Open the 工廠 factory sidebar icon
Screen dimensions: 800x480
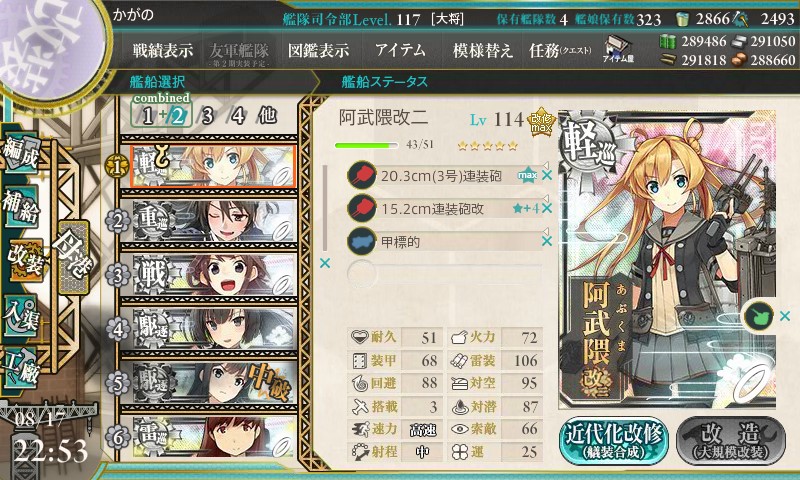click(21, 366)
